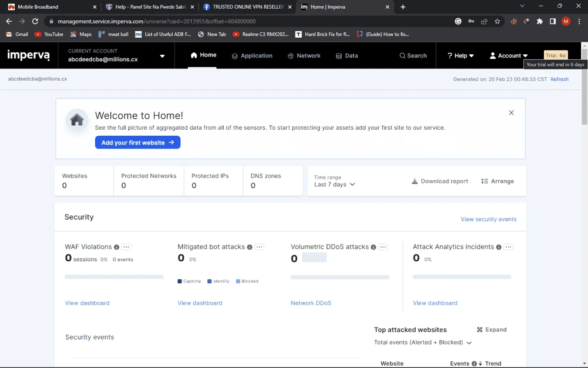Open the Data navigation tab
Viewport: 588px width, 368px height.
347,56
